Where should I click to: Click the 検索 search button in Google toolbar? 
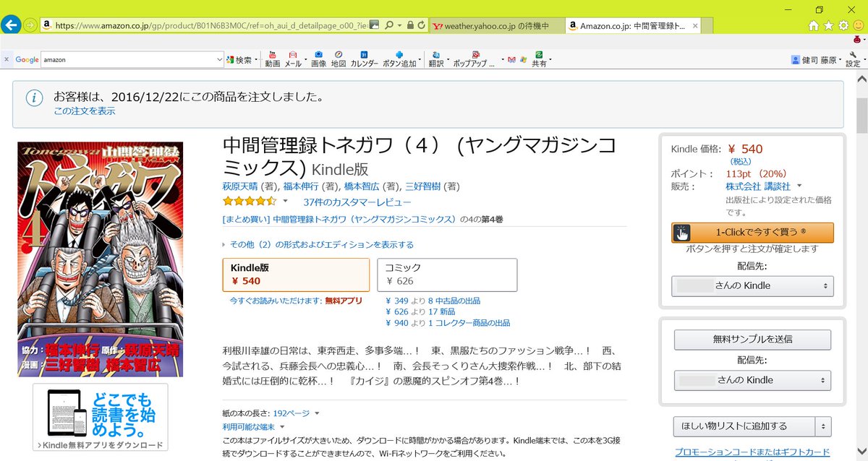click(239, 60)
